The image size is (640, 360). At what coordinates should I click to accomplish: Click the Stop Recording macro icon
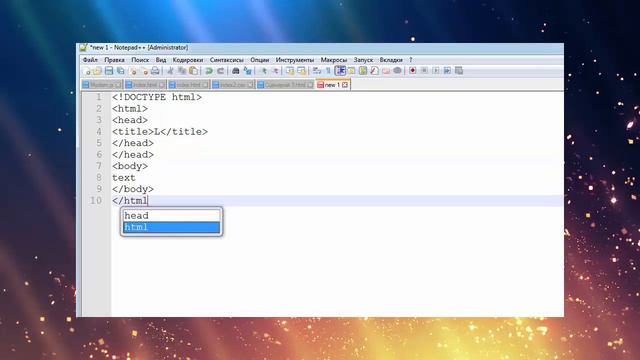(424, 71)
